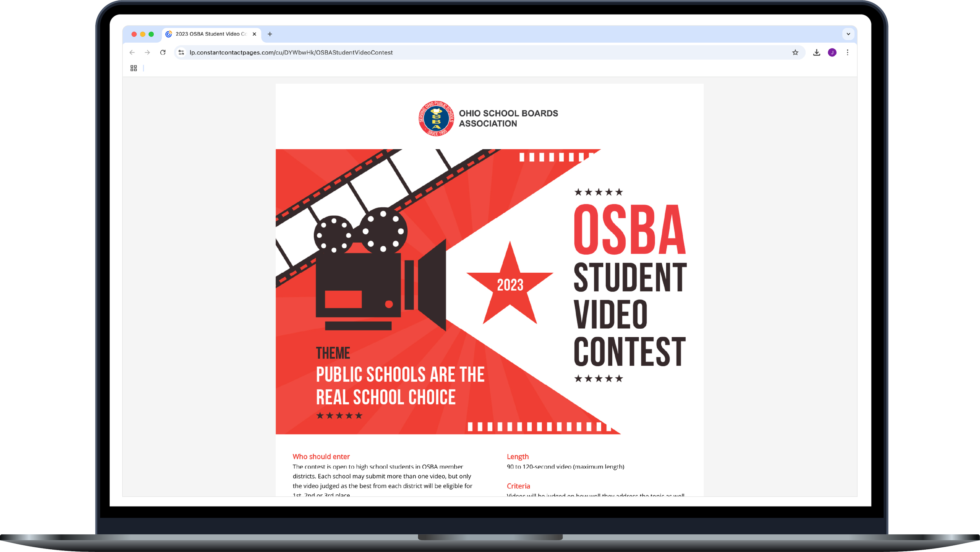Viewport: 980px width, 552px height.
Task: Click the red macOS close window button
Action: (134, 34)
